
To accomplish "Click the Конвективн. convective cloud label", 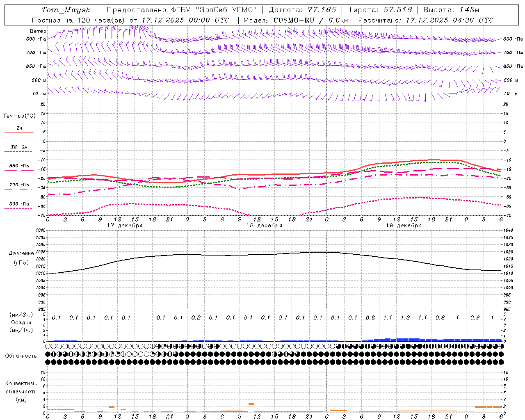I will [x=21, y=383].
